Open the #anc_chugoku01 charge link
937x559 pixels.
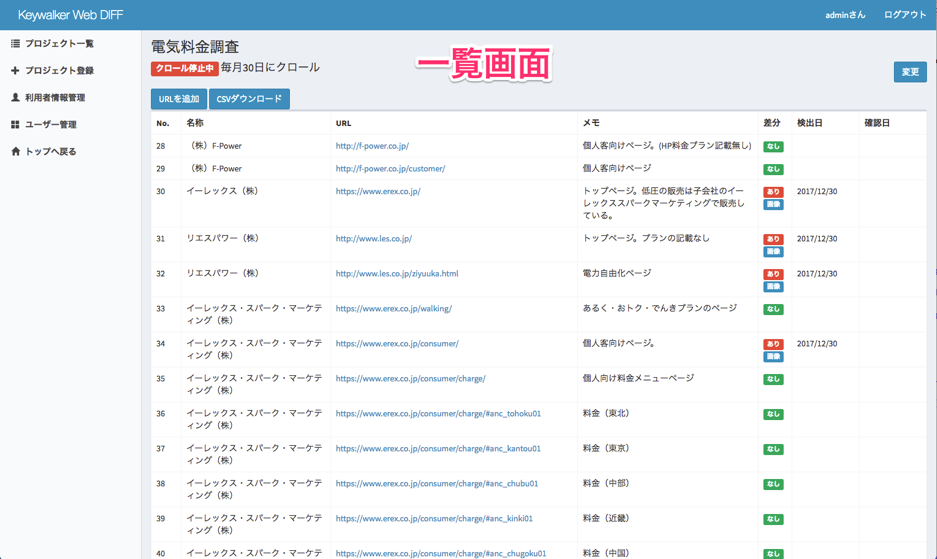(441, 554)
